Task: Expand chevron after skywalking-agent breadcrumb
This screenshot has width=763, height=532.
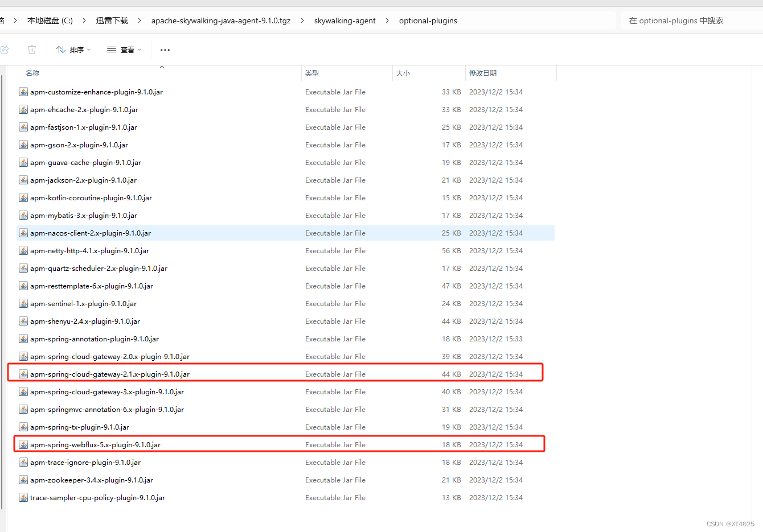Action: coord(387,20)
